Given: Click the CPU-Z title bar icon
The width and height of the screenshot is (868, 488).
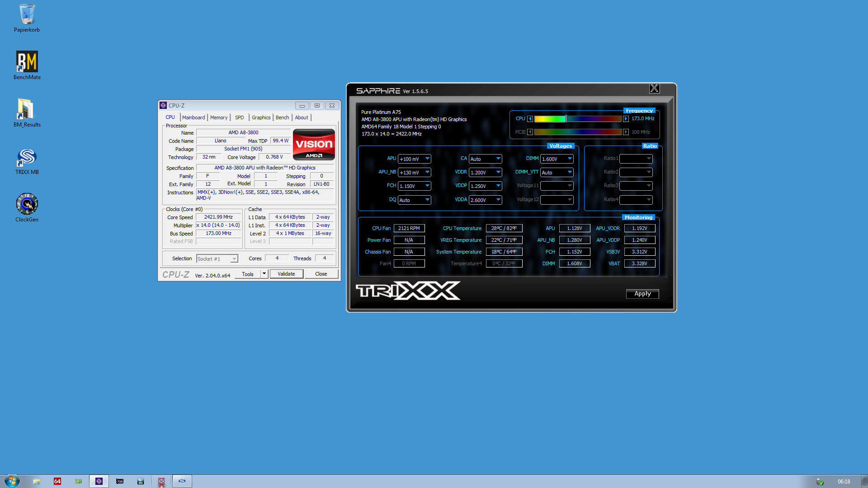Looking at the screenshot, I should (x=163, y=105).
